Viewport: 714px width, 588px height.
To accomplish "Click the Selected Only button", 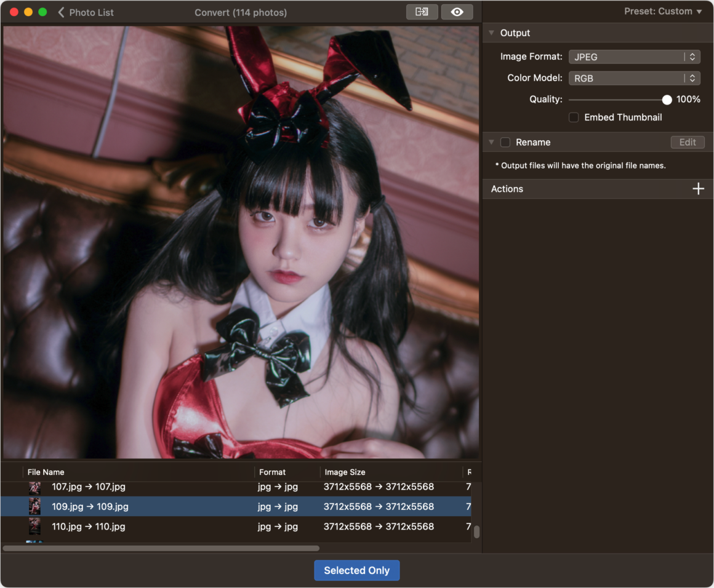I will pyautogui.click(x=356, y=570).
